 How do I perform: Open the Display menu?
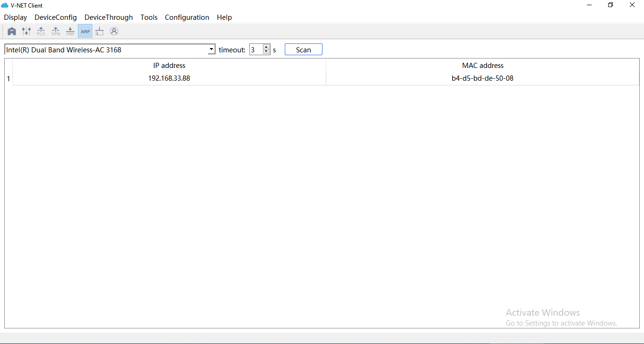point(15,17)
